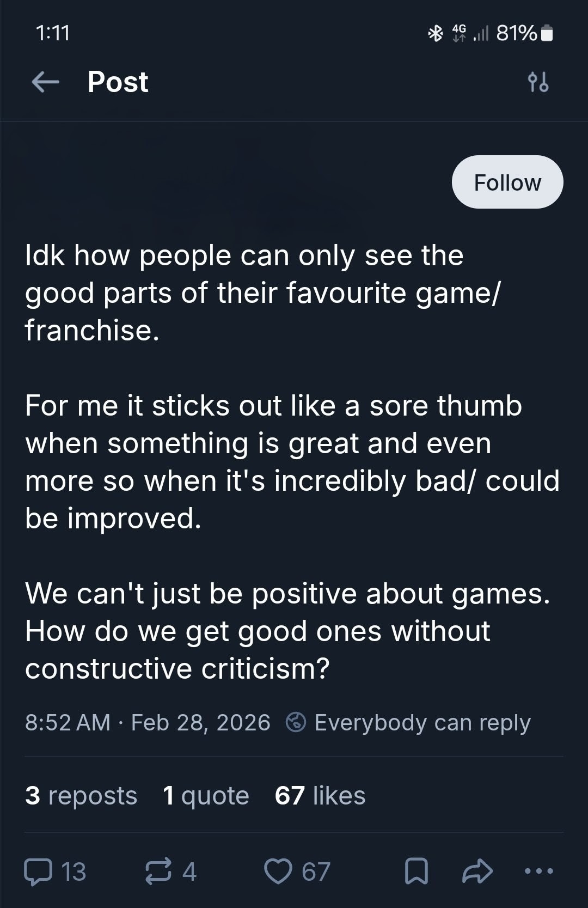Tap the back arrow icon
Viewport: 588px width, 908px height.
point(45,82)
